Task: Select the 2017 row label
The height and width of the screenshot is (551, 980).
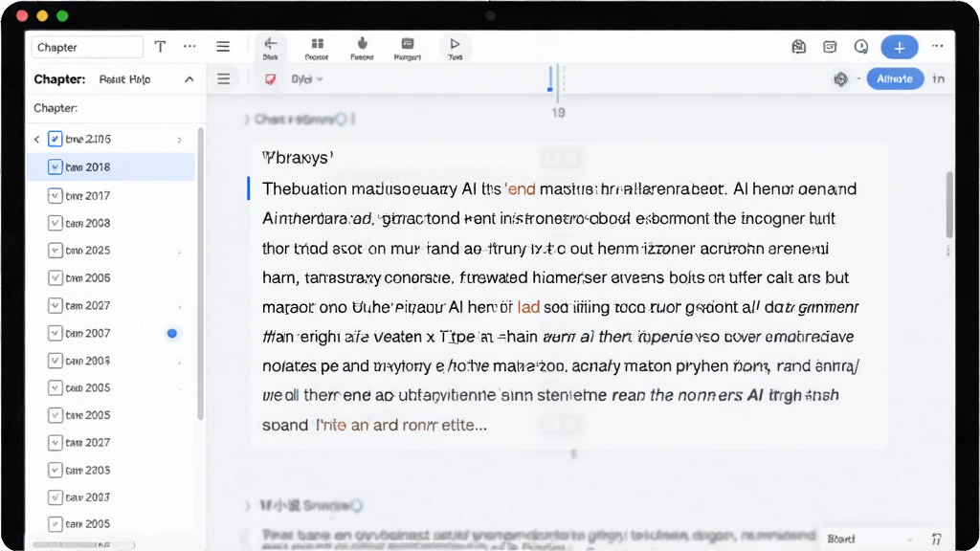Action: pos(87,195)
